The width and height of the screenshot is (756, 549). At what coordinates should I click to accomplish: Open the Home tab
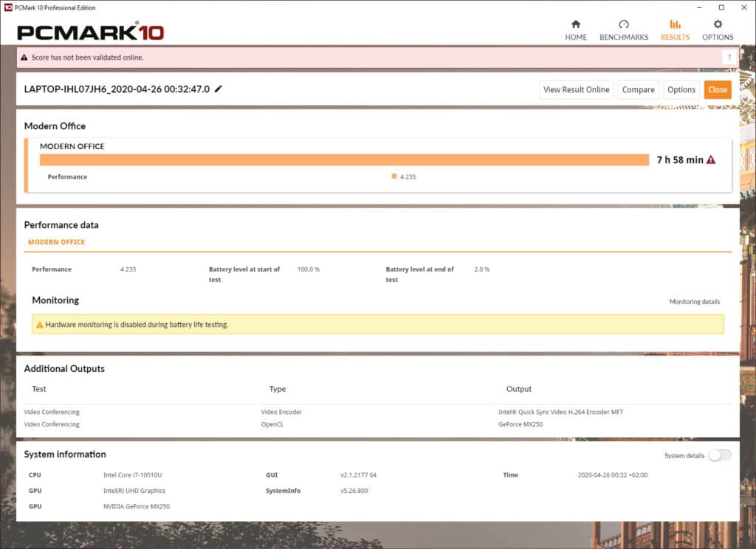coord(576,30)
